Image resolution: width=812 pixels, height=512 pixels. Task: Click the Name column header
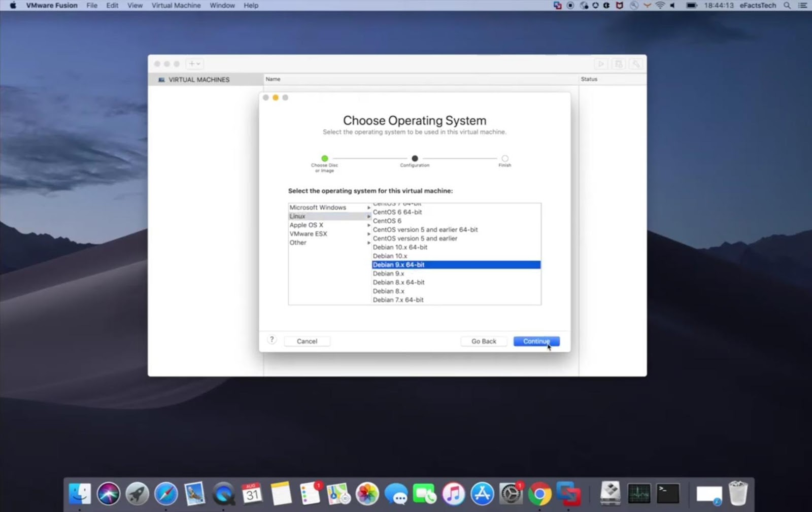click(x=421, y=79)
